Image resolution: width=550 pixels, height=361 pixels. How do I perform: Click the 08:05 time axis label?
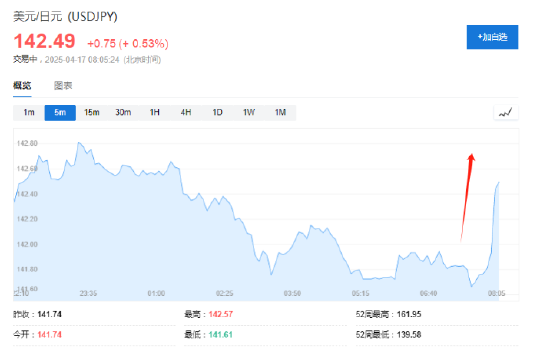pyautogui.click(x=496, y=293)
